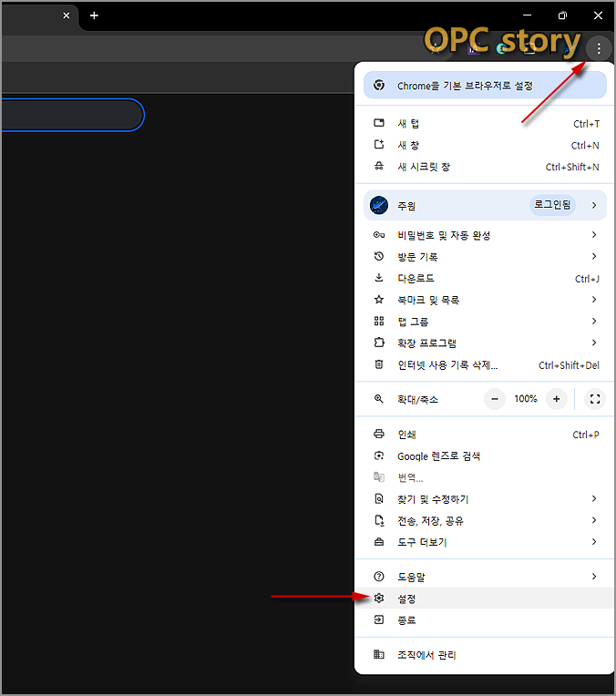The width and height of the screenshot is (616, 696).
Task: Click the grid icon beside 탭 그룹
Action: tap(379, 321)
